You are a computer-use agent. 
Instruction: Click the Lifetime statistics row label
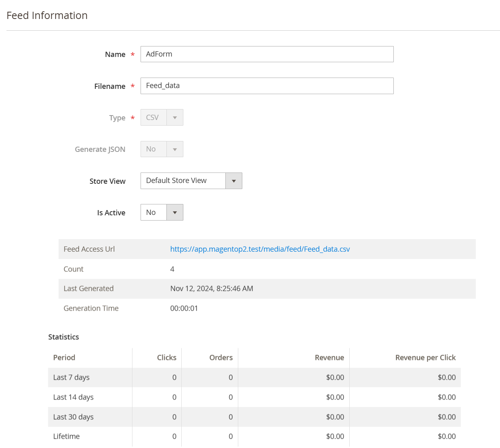[x=66, y=436]
